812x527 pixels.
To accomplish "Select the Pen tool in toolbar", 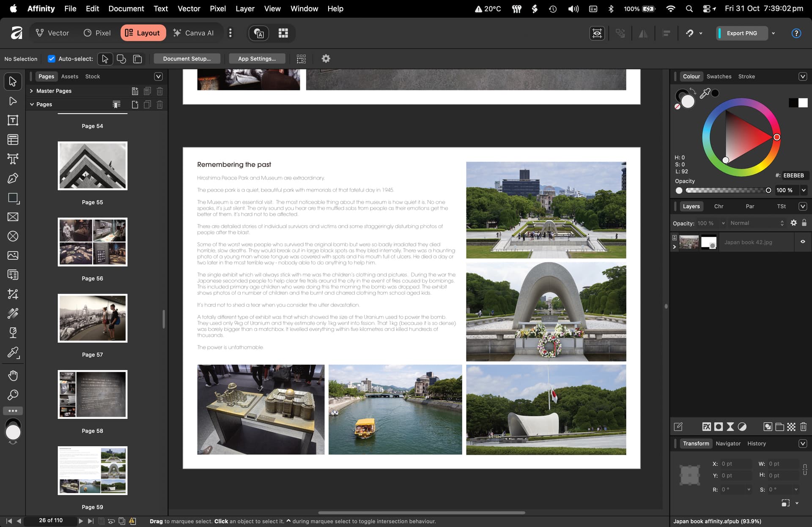I will [x=13, y=178].
